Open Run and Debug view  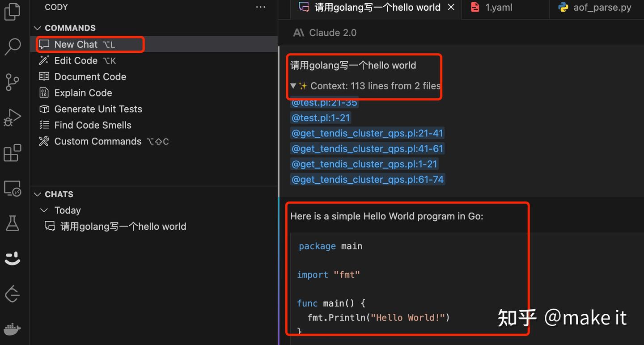(12, 118)
